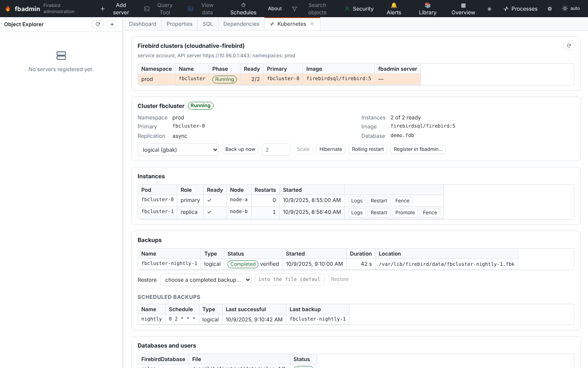Open the Query Tool
Screen dimensions: 588x368
click(159, 9)
